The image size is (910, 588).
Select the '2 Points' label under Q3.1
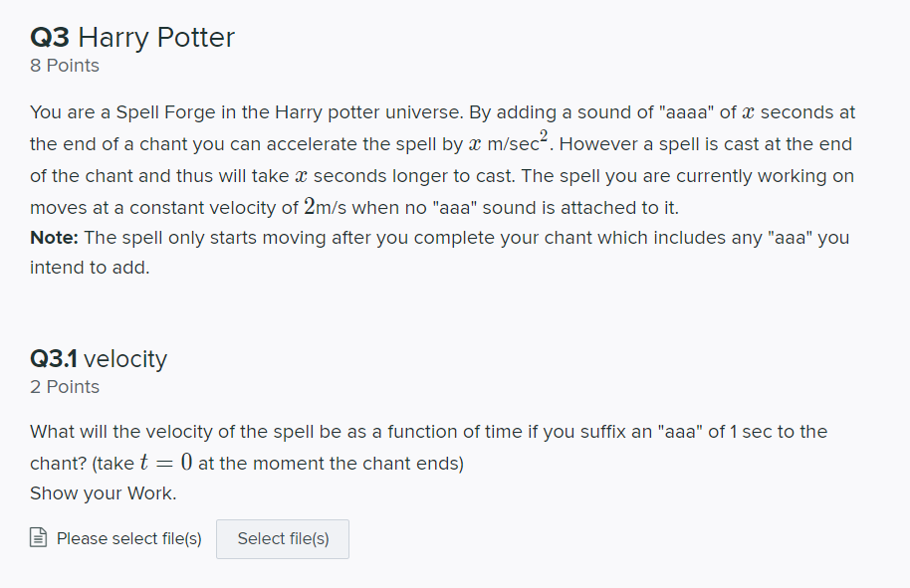pyautogui.click(x=64, y=386)
